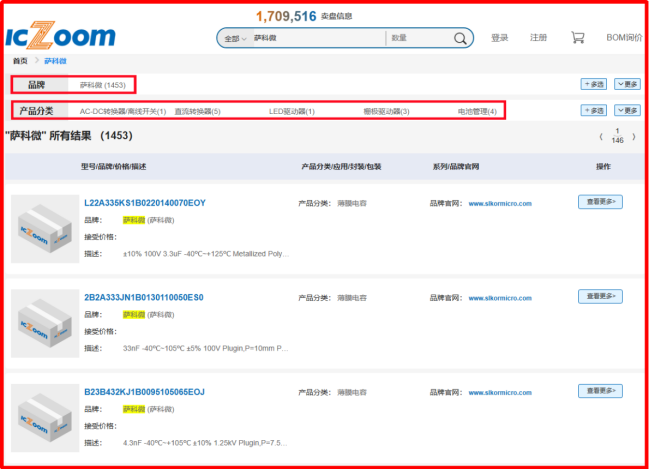Select the 萨科微 (1453) brand filter

[101, 85]
